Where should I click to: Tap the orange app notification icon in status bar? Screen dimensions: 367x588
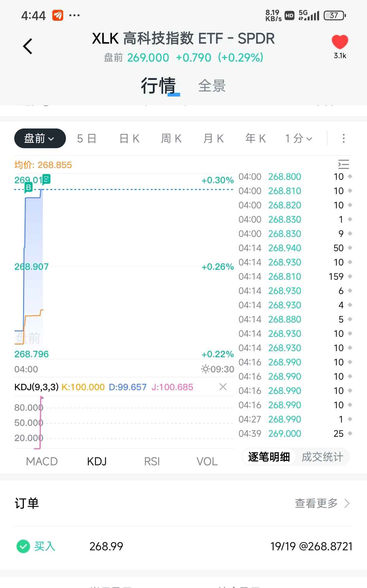58,15
